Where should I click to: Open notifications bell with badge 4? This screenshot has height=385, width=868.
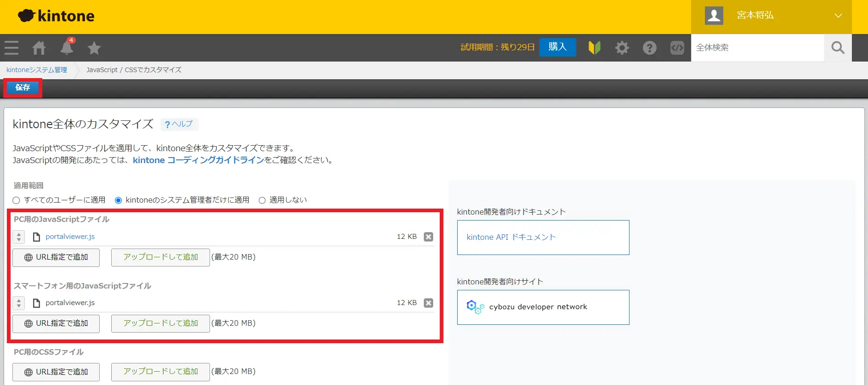67,47
